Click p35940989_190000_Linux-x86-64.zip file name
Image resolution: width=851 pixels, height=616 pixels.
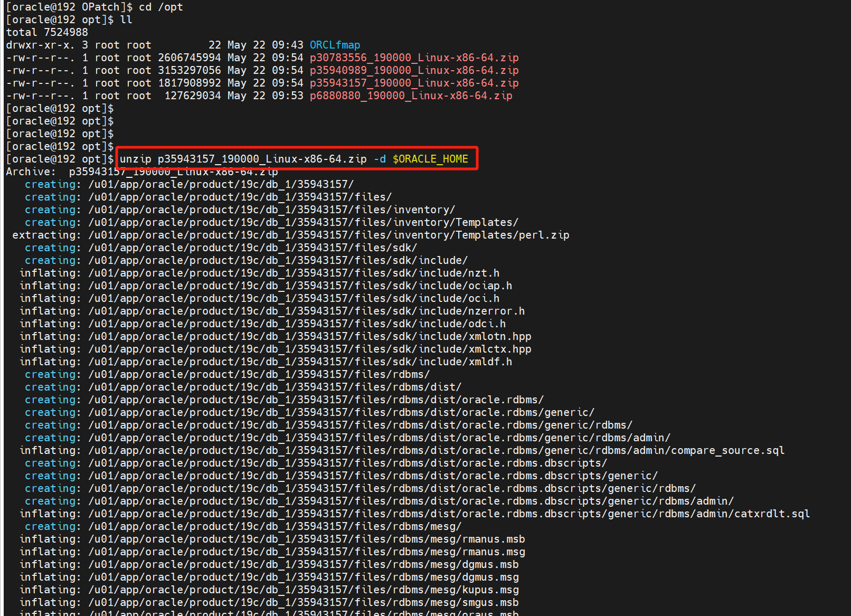414,70
